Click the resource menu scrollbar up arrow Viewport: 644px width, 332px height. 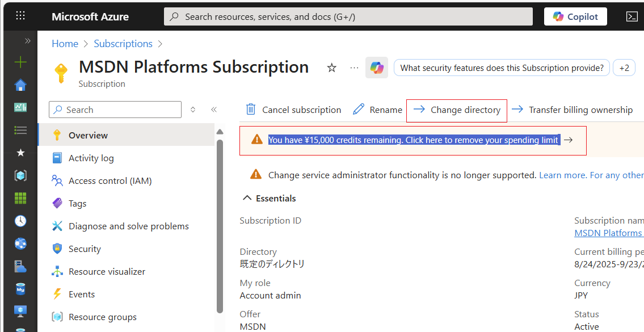click(220, 132)
